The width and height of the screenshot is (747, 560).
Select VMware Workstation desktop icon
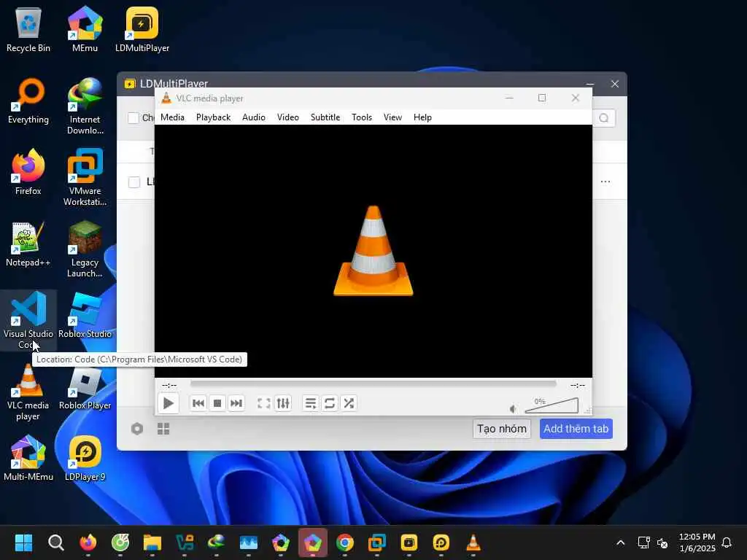pyautogui.click(x=85, y=177)
